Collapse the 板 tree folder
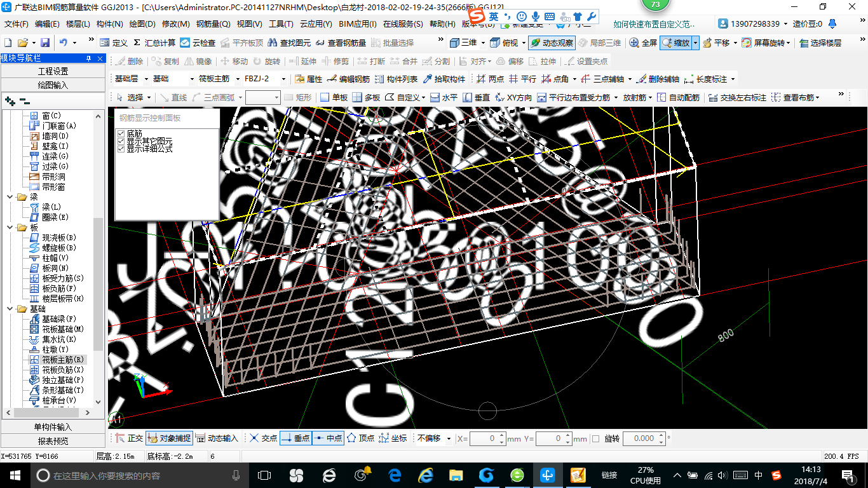 click(10, 227)
